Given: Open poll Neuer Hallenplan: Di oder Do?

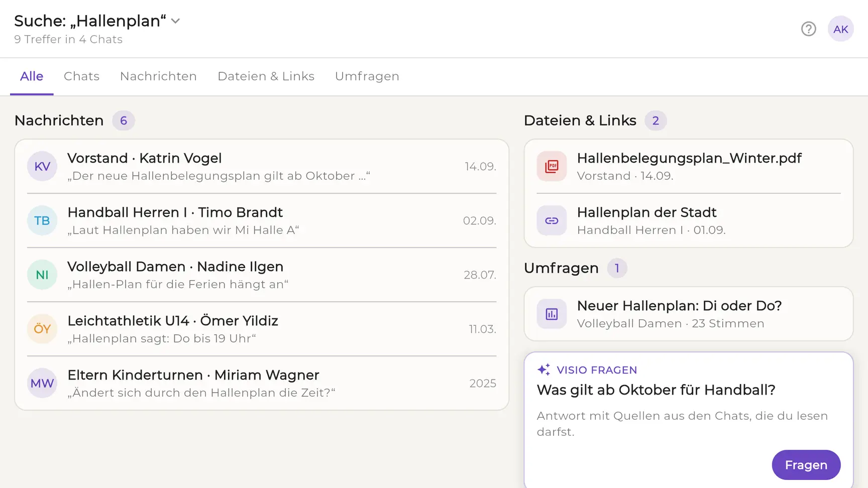Looking at the screenshot, I should pos(689,314).
